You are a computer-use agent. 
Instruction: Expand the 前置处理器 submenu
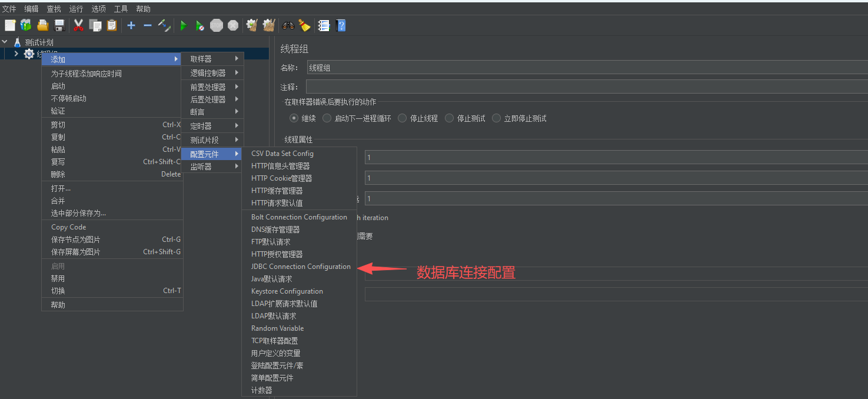[x=212, y=87]
